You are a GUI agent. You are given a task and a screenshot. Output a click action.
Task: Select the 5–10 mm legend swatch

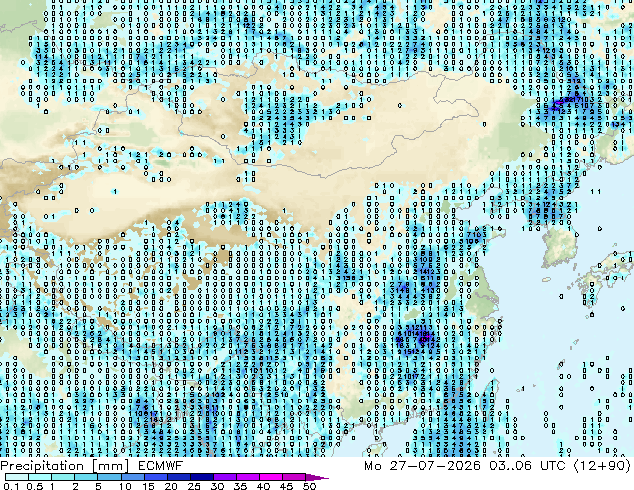point(110,477)
